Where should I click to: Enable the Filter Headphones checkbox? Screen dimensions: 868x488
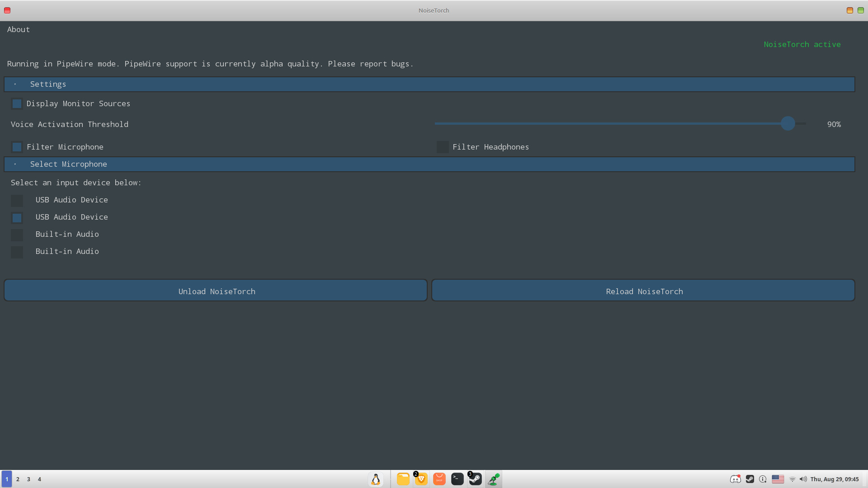pyautogui.click(x=443, y=147)
